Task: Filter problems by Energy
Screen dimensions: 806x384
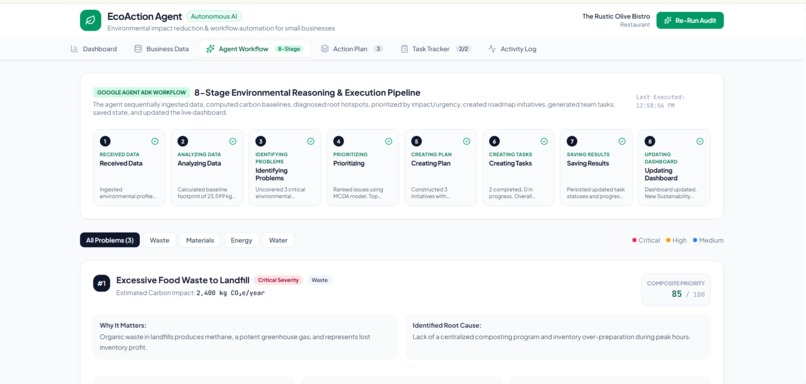Action: (x=242, y=240)
